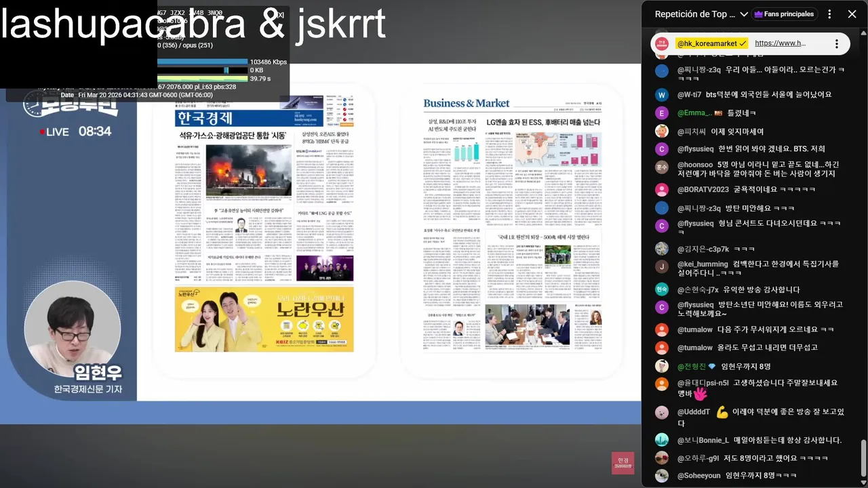
Task: Click @BORATV2023's pink avatar
Action: [662, 190]
